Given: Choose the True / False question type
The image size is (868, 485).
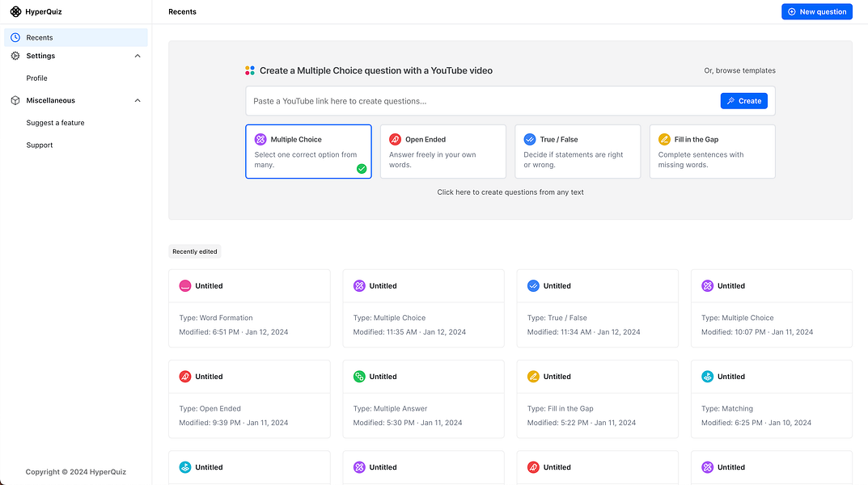Looking at the screenshot, I should pos(577,151).
